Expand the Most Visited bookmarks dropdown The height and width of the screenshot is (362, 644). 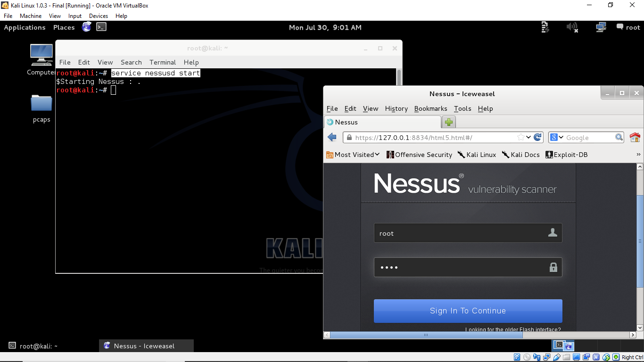coord(353,155)
